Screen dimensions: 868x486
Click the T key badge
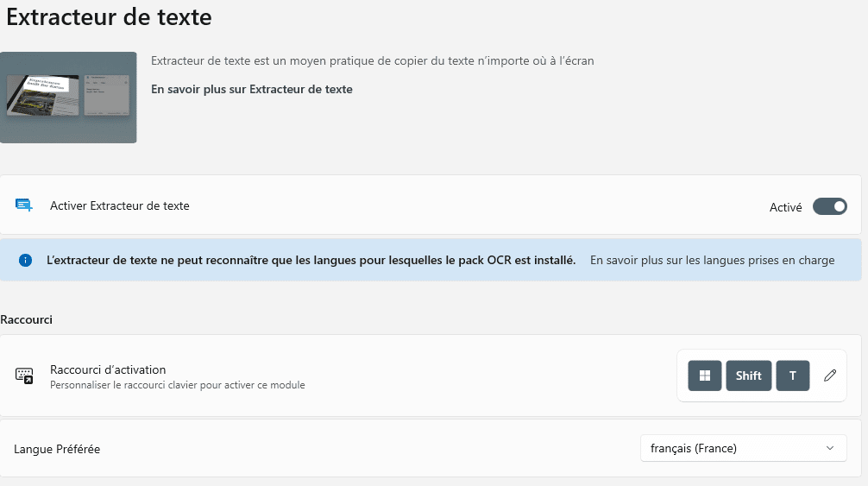[x=792, y=376]
